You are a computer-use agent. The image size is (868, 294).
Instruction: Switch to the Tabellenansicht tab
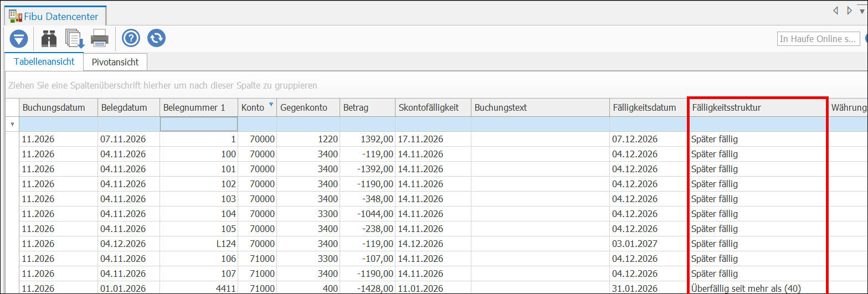point(44,61)
